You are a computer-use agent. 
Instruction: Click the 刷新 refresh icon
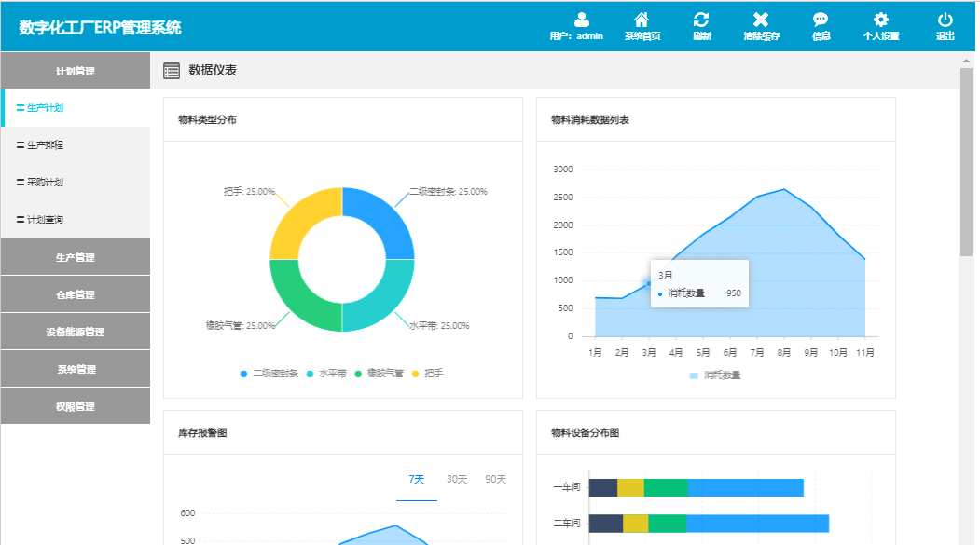(x=701, y=20)
